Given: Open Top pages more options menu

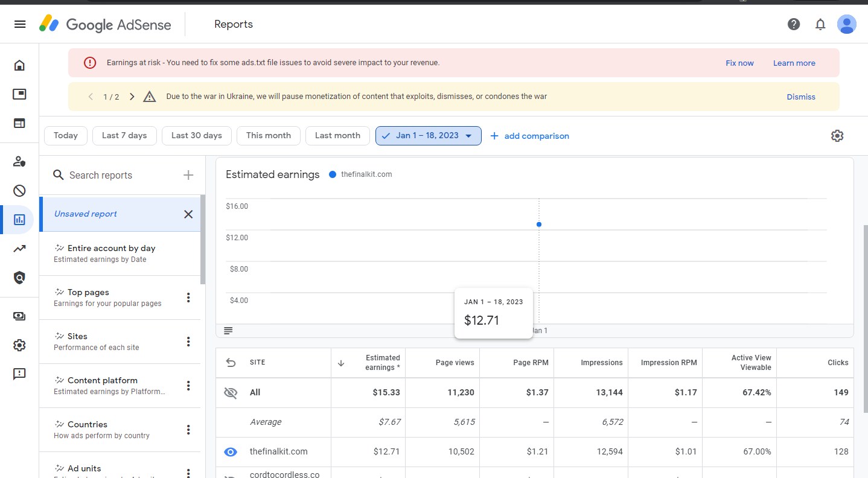Looking at the screenshot, I should pyautogui.click(x=188, y=298).
